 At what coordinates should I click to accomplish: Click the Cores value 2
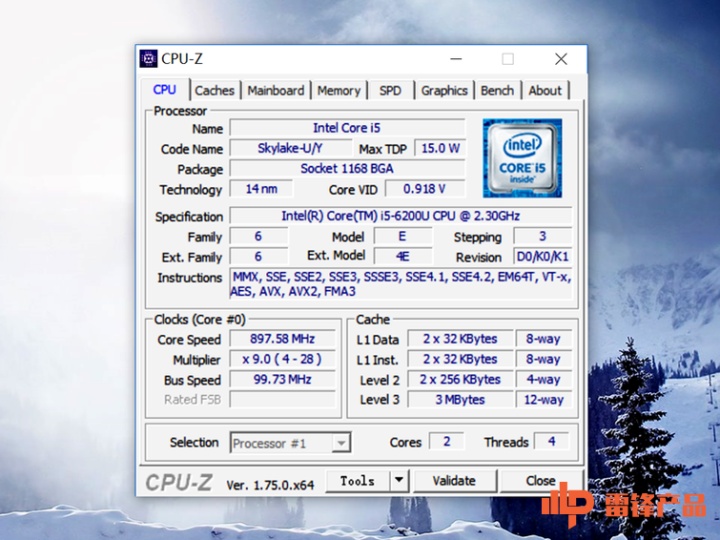click(446, 441)
